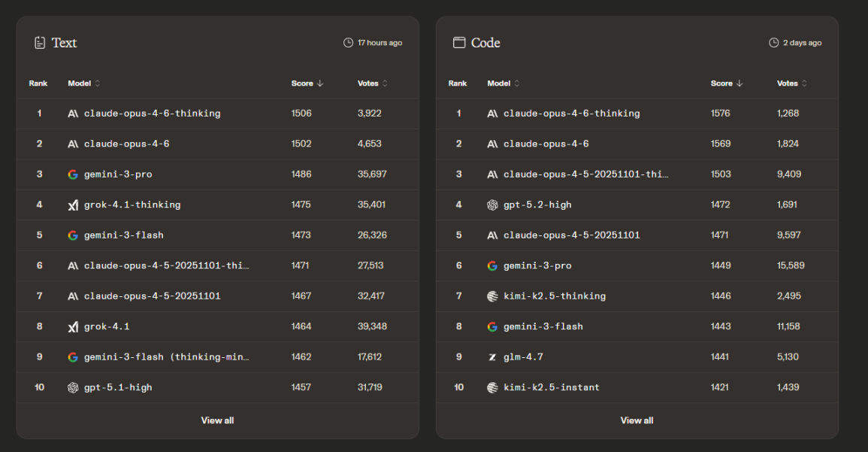The width and height of the screenshot is (868, 452).
Task: Click Rank column header in Text table
Action: point(38,83)
